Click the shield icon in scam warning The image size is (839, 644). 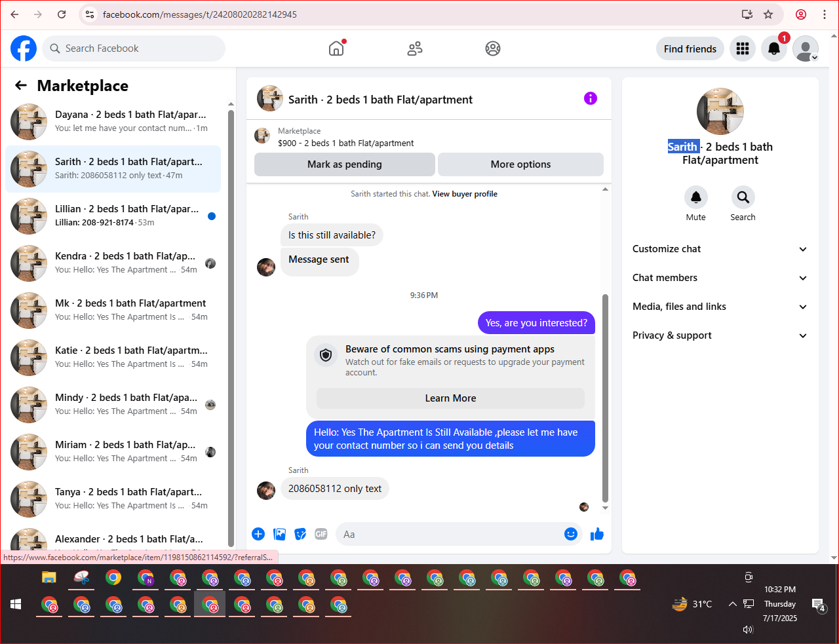pos(326,356)
